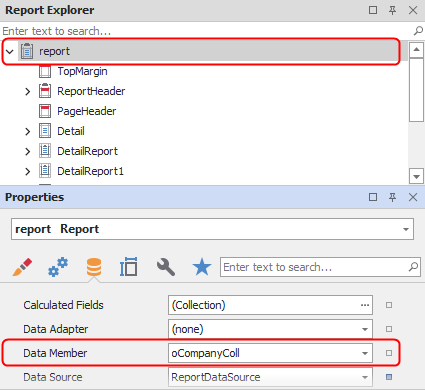Viewport: 425px width, 390px height.
Task: Open the Data Member dropdown arrow
Action: pos(365,353)
